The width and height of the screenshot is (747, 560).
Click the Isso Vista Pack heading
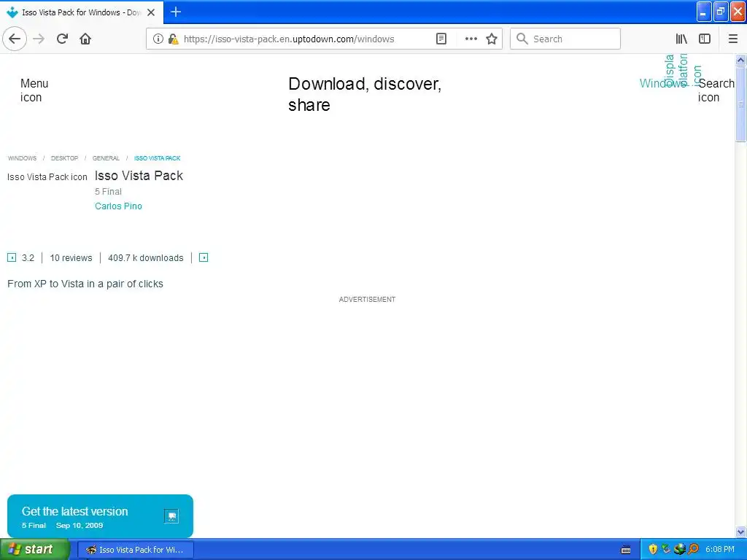139,176
